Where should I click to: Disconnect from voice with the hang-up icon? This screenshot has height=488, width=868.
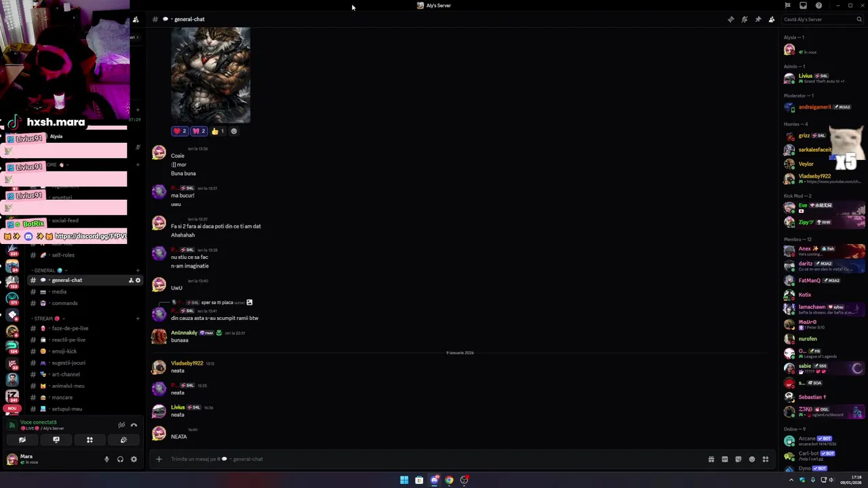click(134, 425)
